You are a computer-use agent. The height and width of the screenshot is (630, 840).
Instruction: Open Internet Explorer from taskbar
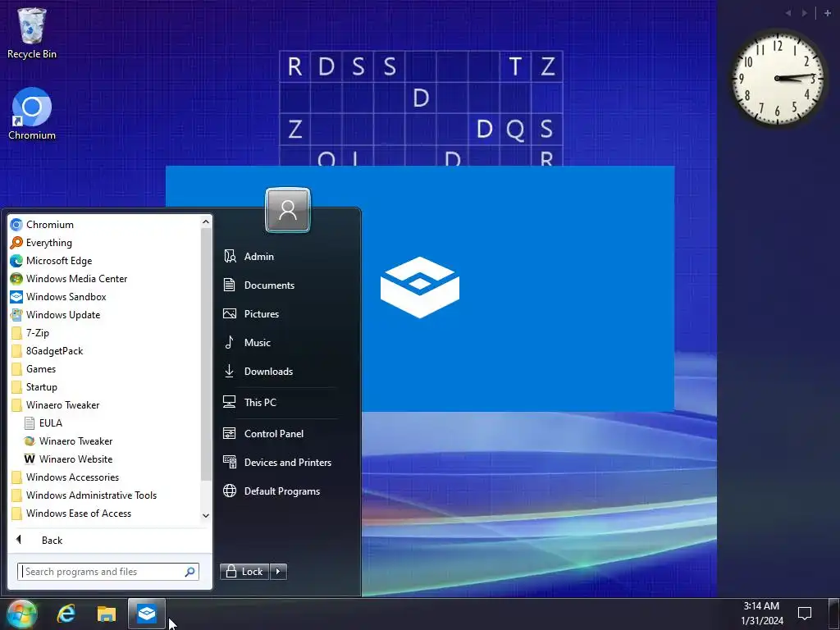tap(66, 614)
